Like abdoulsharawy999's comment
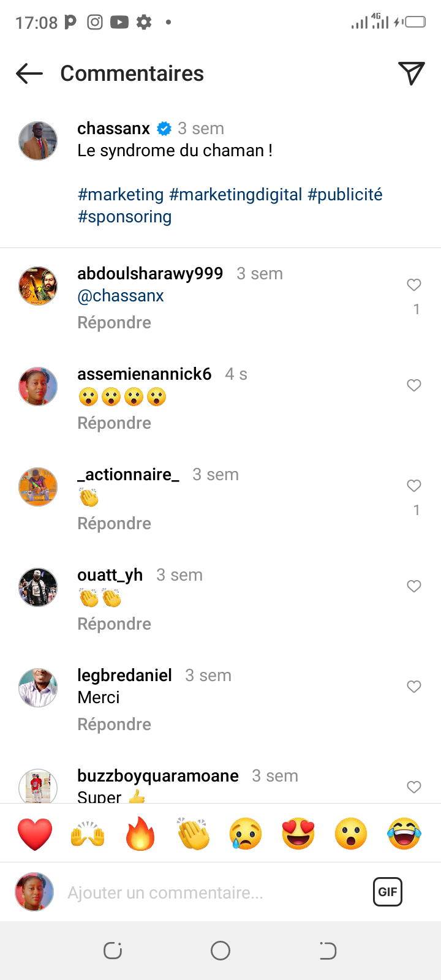The width and height of the screenshot is (441, 980). (x=414, y=285)
